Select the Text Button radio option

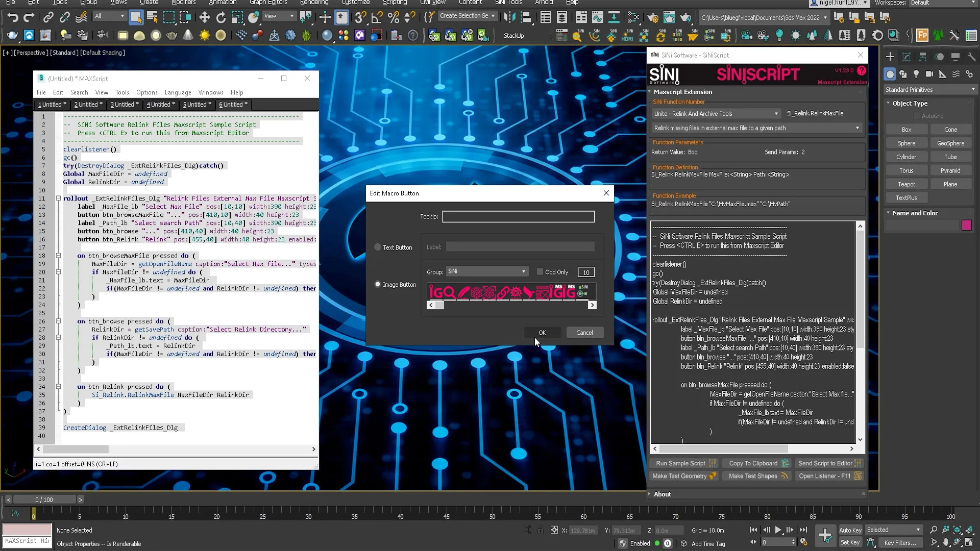point(378,247)
